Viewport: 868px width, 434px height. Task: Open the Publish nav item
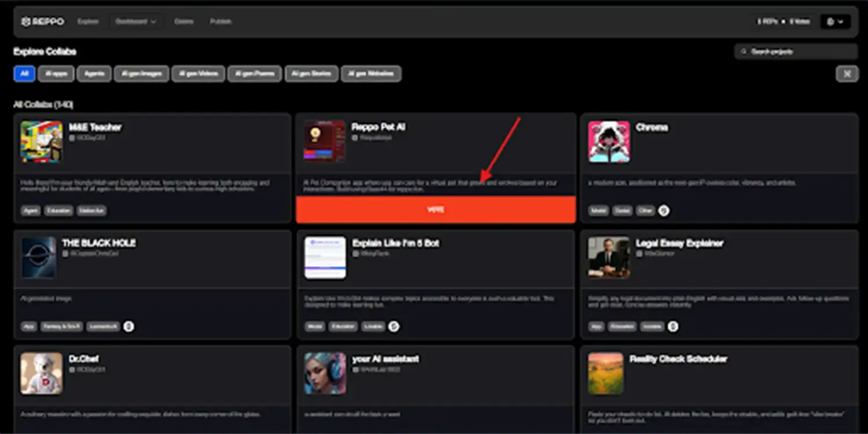pyautogui.click(x=220, y=22)
